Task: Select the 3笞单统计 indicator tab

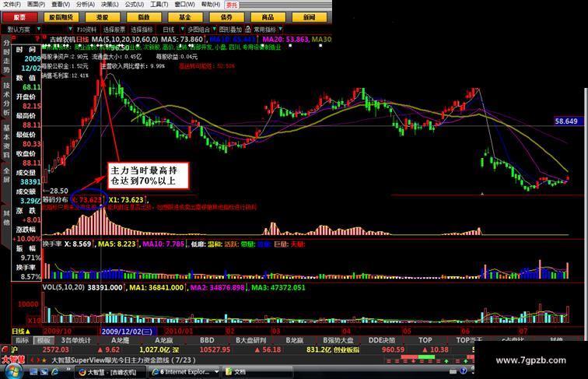Action: coord(76,340)
